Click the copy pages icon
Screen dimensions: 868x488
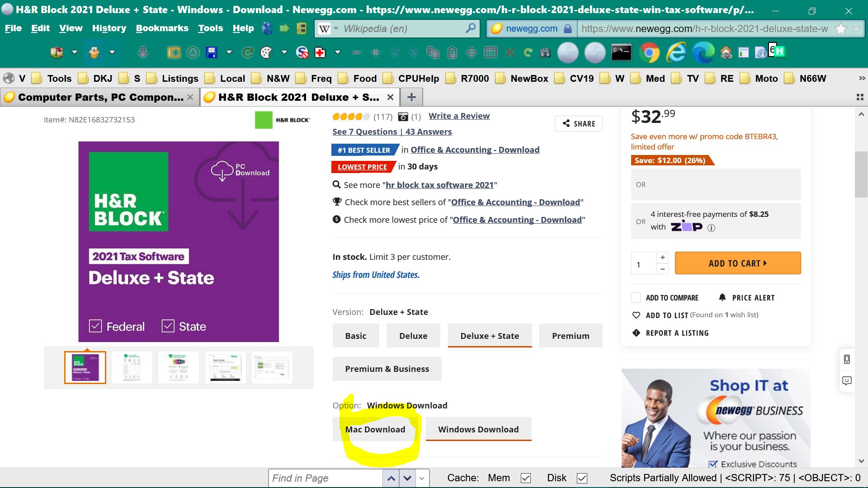click(x=433, y=53)
